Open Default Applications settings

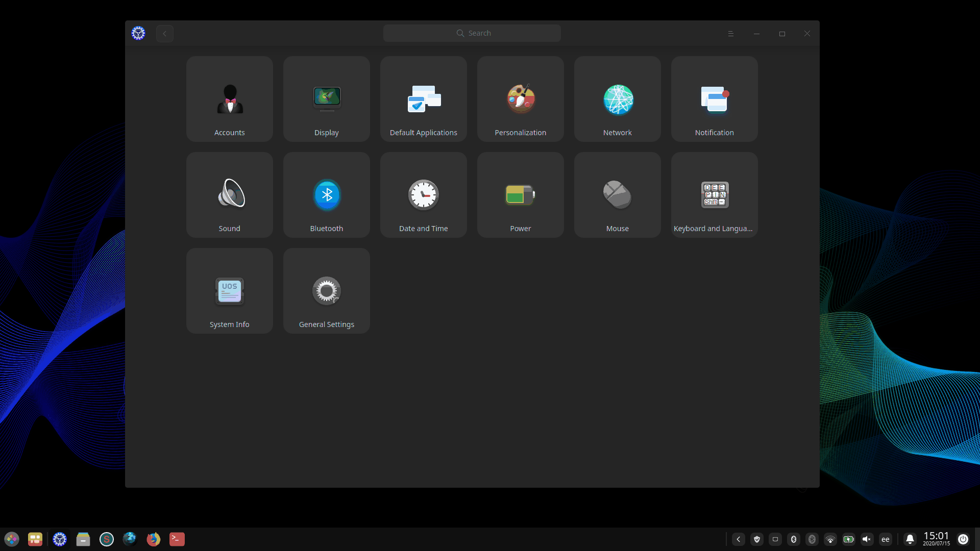click(x=424, y=99)
